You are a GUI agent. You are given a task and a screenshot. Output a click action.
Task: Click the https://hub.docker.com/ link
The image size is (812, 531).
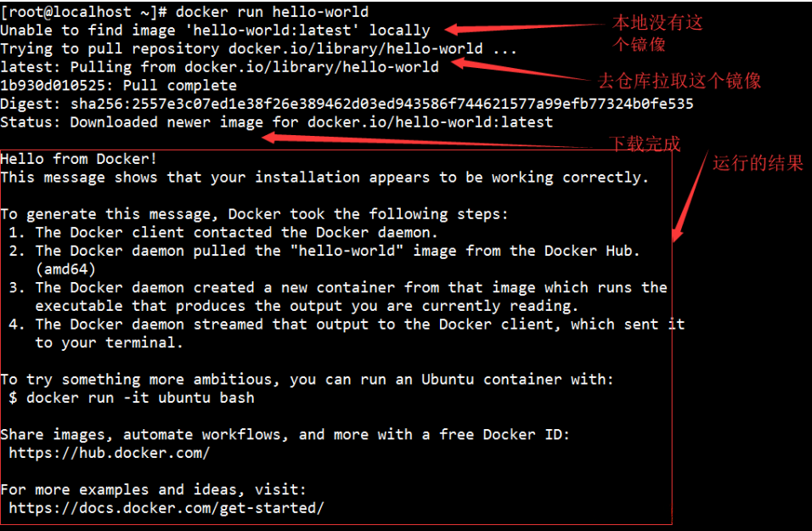coord(109,453)
